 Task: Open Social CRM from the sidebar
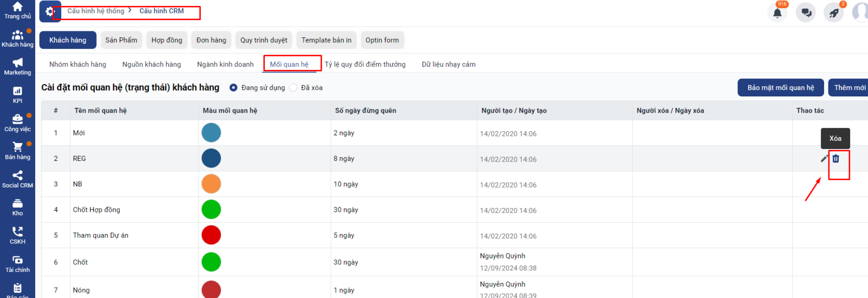pos(17,179)
